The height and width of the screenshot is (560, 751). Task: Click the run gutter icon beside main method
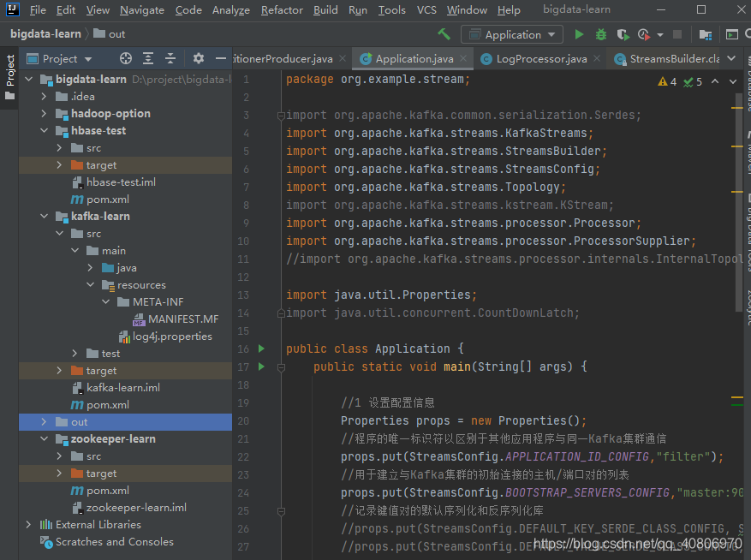[x=261, y=366]
